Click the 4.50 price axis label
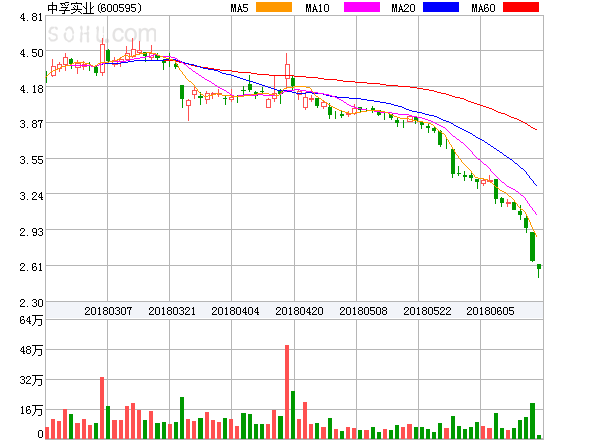This screenshot has width=600, height=440. pos(31,53)
